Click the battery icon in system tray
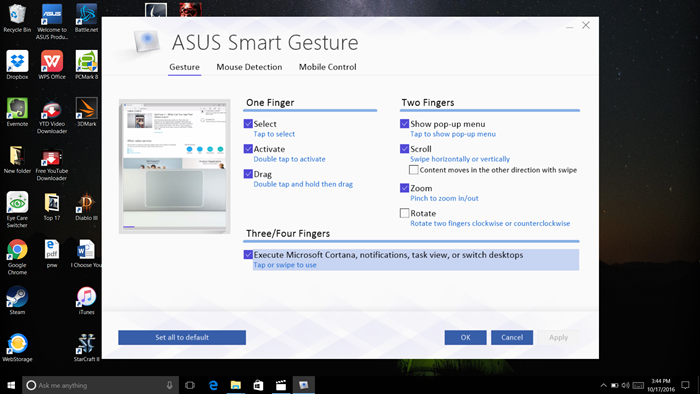This screenshot has width=700, height=394. click(615, 385)
